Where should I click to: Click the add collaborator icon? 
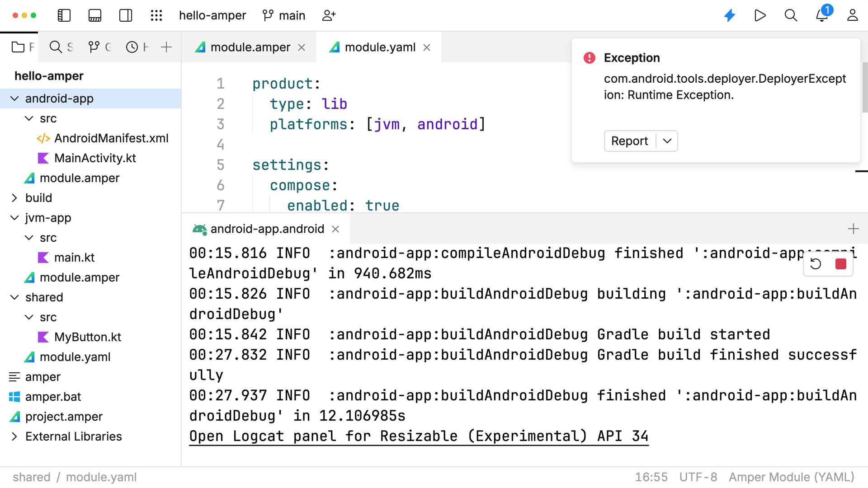click(329, 15)
